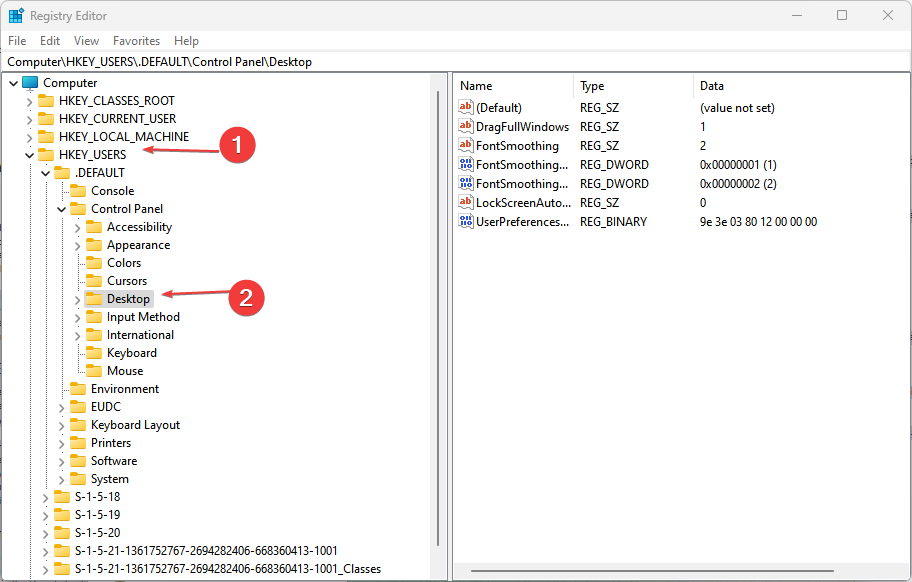The image size is (912, 582).
Task: Click the Printers folder icon
Action: point(78,444)
